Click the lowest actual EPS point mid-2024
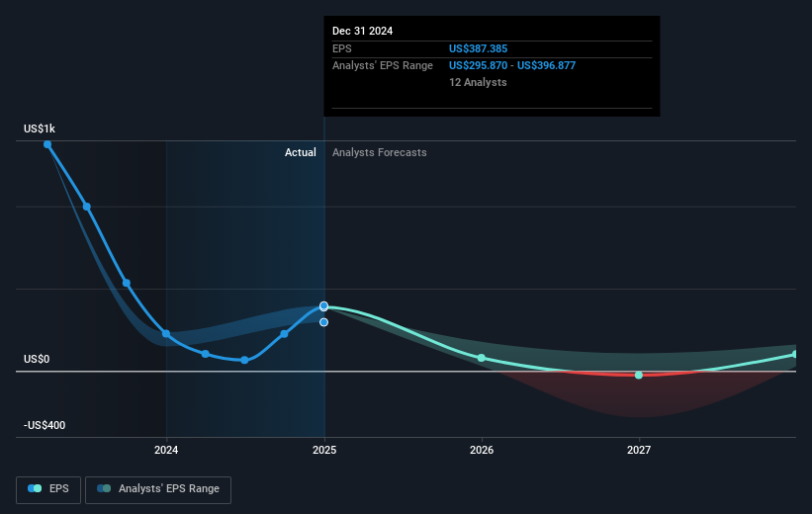Image resolution: width=812 pixels, height=514 pixels. click(x=244, y=360)
